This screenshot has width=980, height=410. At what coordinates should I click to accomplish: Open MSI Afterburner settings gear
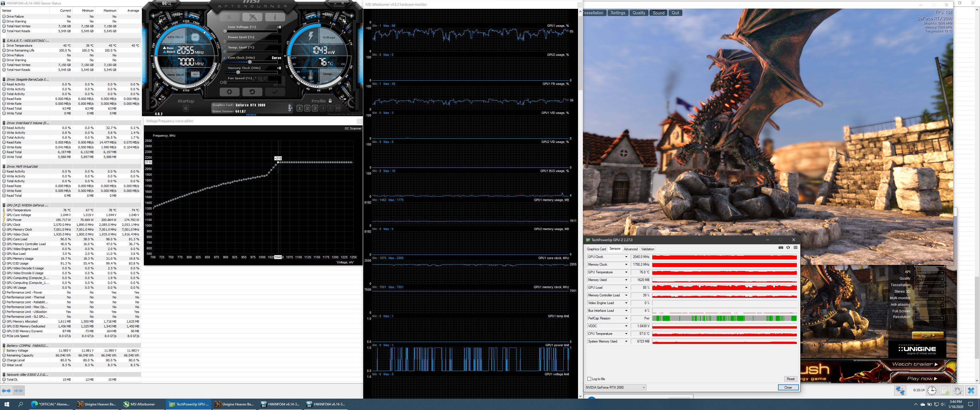pos(229,92)
